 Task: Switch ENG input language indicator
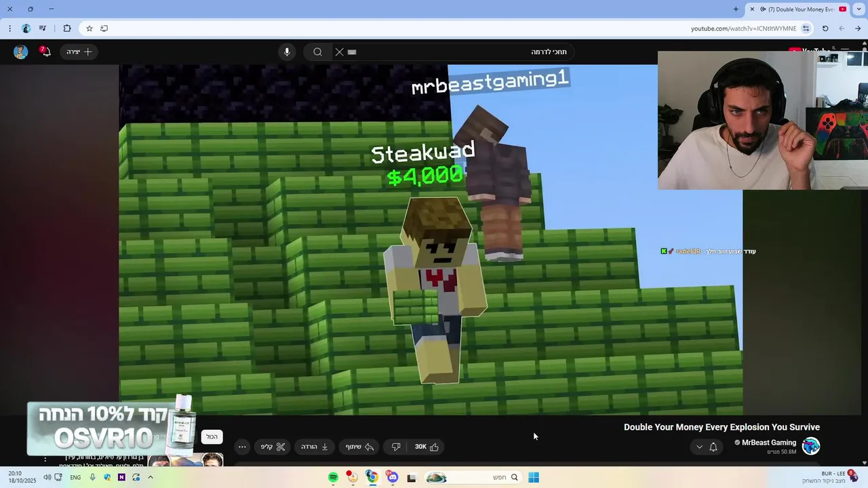click(x=75, y=477)
